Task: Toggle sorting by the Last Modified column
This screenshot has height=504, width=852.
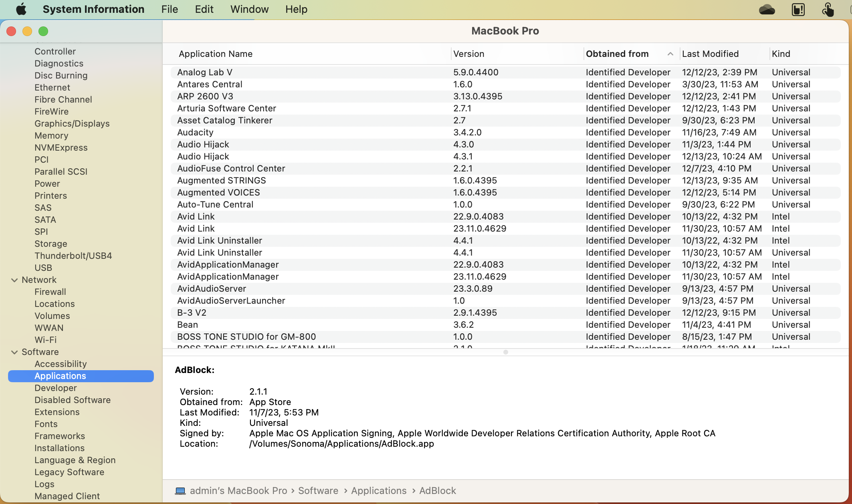Action: point(710,54)
